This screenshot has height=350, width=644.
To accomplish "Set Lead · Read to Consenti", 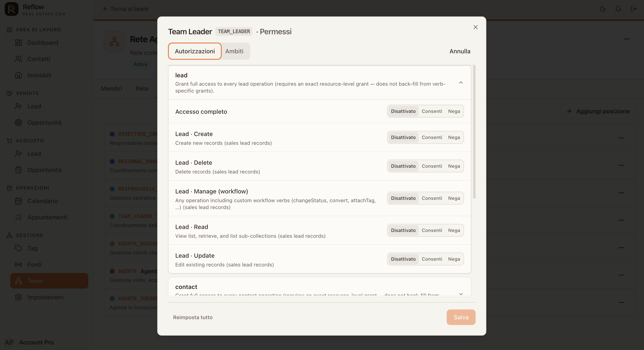I will tap(432, 230).
